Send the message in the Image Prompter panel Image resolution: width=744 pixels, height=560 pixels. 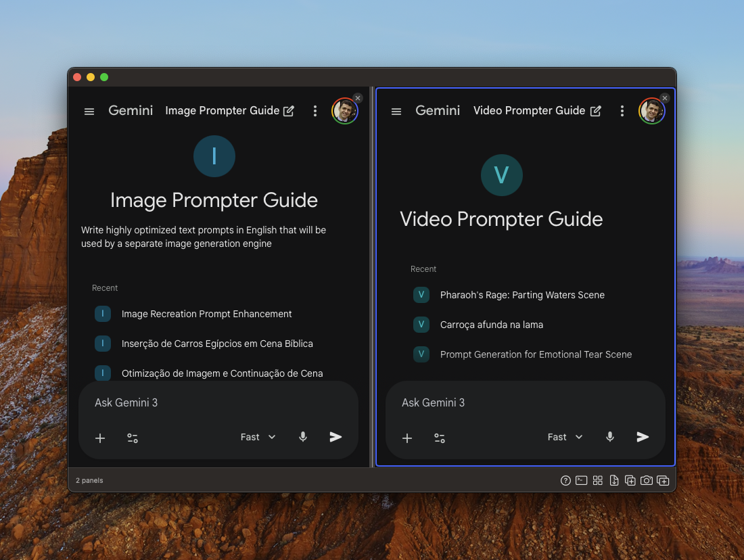point(336,437)
